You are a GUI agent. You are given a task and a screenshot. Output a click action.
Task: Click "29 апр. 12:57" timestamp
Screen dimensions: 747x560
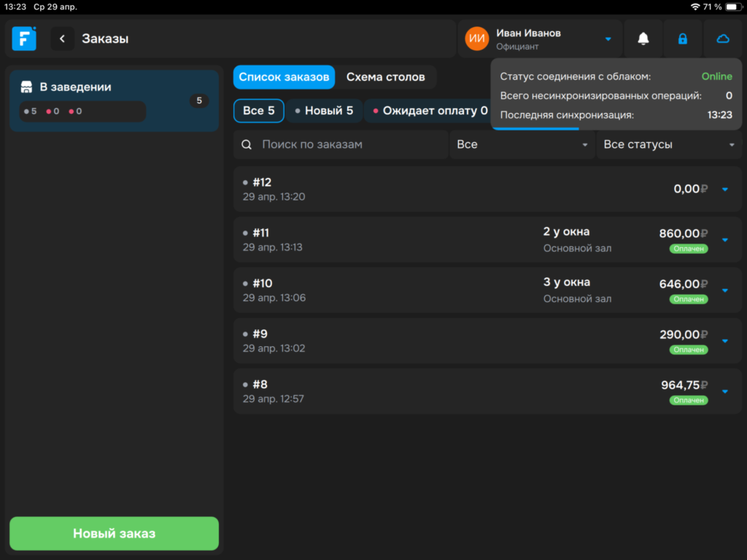pos(273,399)
